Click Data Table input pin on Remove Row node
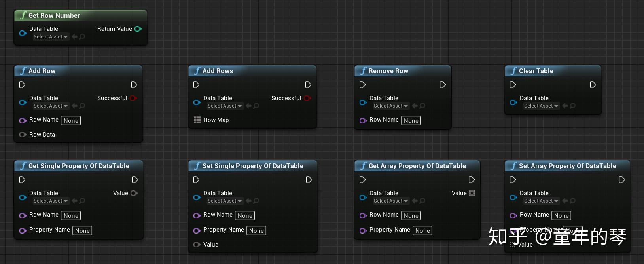The height and width of the screenshot is (264, 644). coord(363,103)
